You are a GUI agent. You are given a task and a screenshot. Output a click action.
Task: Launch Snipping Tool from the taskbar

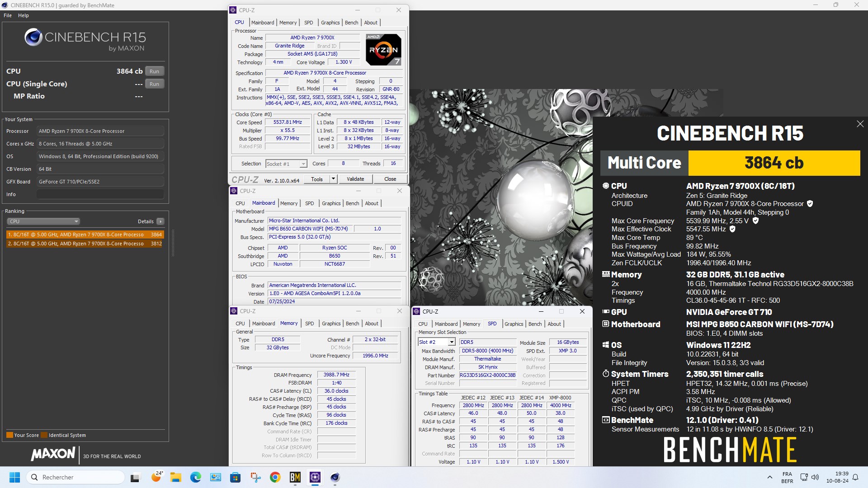255,477
